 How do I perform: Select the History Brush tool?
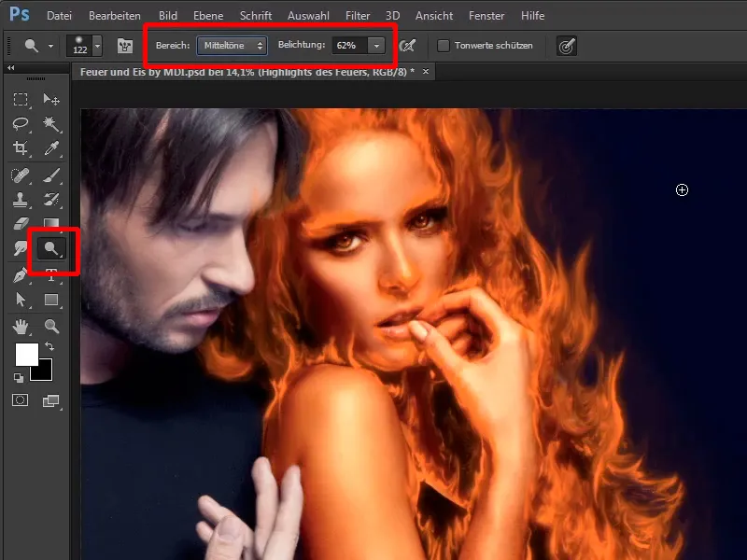(x=51, y=200)
